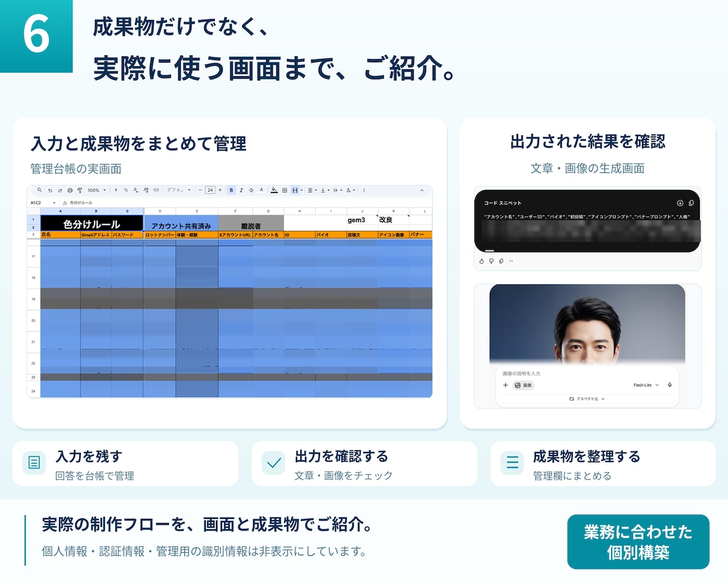Image resolution: width=728 pixels, height=582 pixels.
Task: Open the 123 number format menu
Action: coord(156,190)
